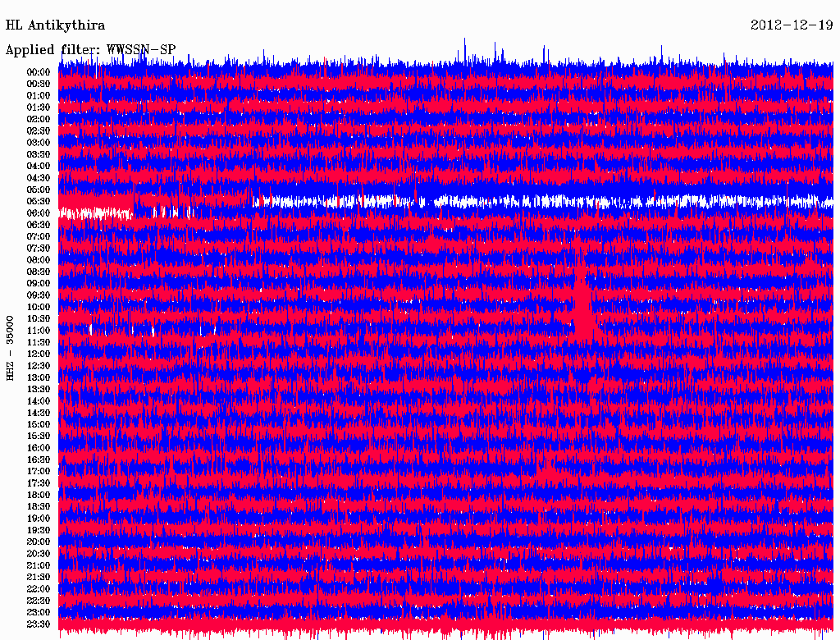Select the 13:30 time label
The image size is (840, 640).
[39, 389]
